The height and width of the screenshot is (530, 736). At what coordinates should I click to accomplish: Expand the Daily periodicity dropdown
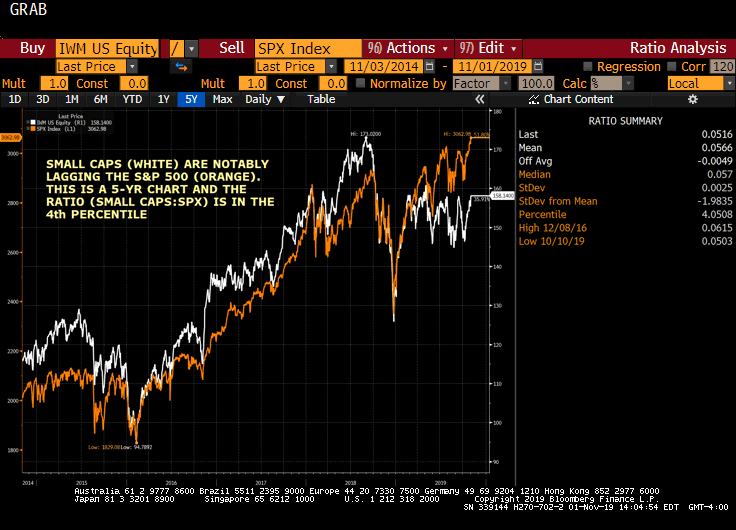265,99
